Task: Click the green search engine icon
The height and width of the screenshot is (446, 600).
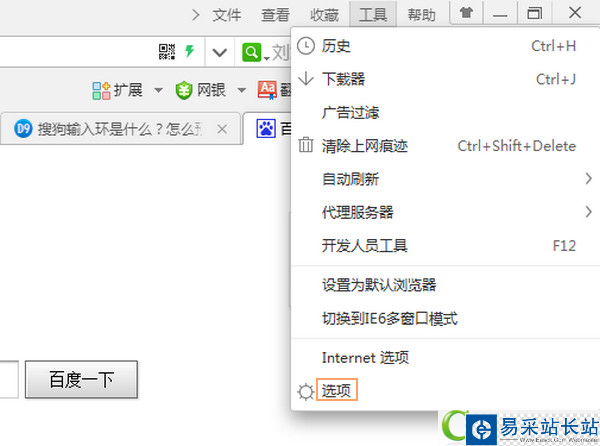Action: (x=251, y=52)
